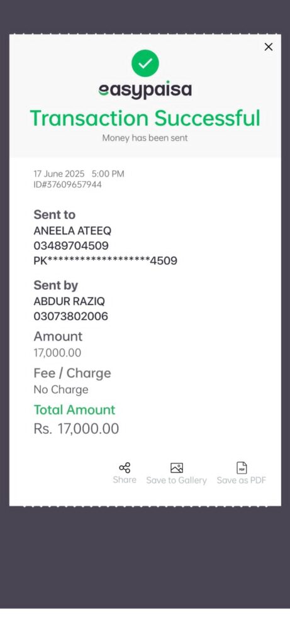Click the transaction ID #37609657944
Image resolution: width=290 pixels, height=644 pixels.
point(67,185)
